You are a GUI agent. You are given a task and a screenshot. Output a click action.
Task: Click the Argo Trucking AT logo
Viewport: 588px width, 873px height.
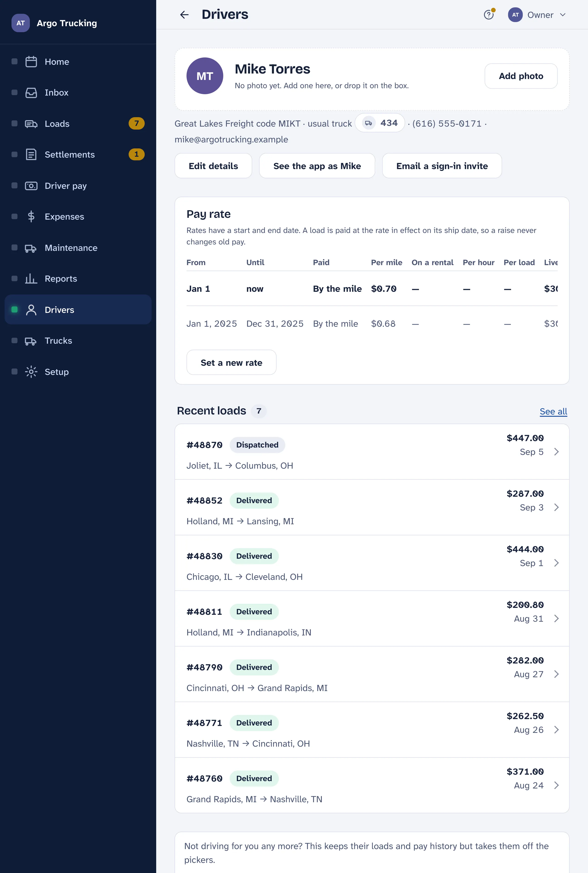21,23
